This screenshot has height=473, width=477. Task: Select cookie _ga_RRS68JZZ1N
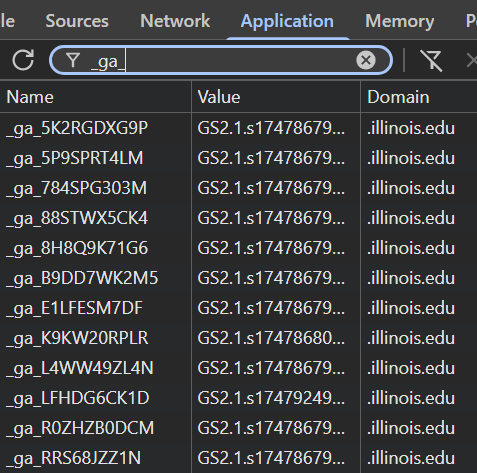click(238, 458)
